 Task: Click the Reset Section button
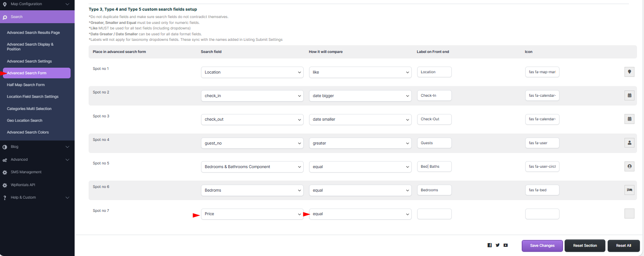(x=585, y=246)
